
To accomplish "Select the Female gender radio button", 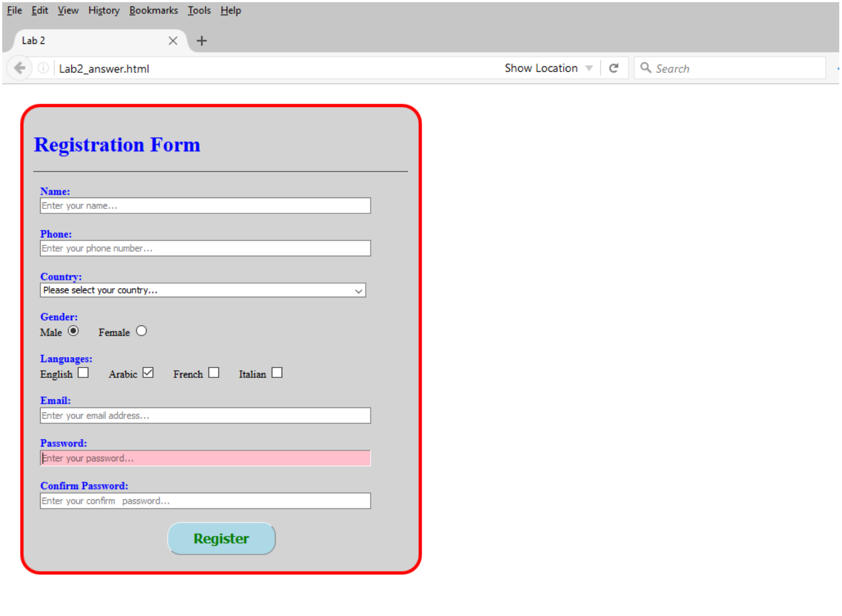I will coord(141,331).
